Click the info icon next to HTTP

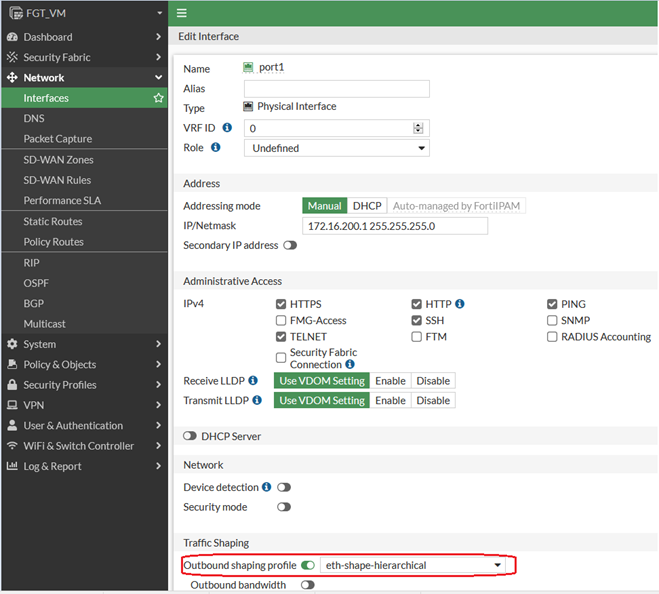460,304
